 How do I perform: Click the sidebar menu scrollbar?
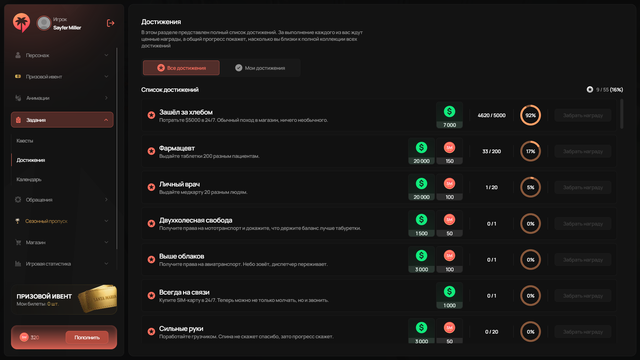tap(117, 149)
